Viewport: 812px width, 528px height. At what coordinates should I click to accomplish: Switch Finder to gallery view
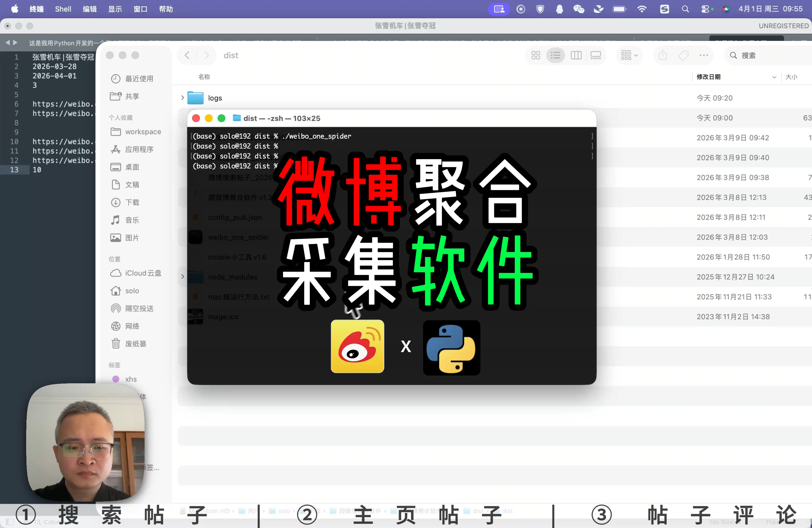coord(596,55)
